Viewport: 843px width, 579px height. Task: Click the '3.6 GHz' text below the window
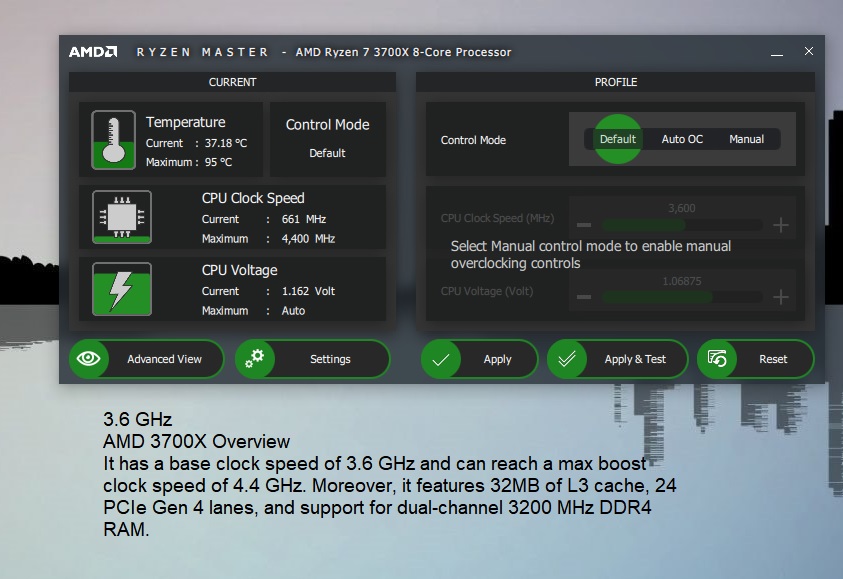tap(138, 419)
